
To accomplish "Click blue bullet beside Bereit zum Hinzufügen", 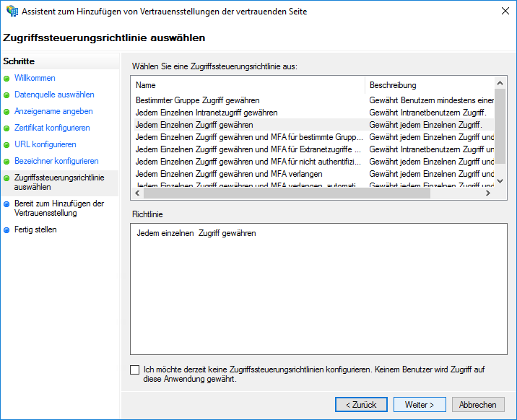I will [x=6, y=204].
